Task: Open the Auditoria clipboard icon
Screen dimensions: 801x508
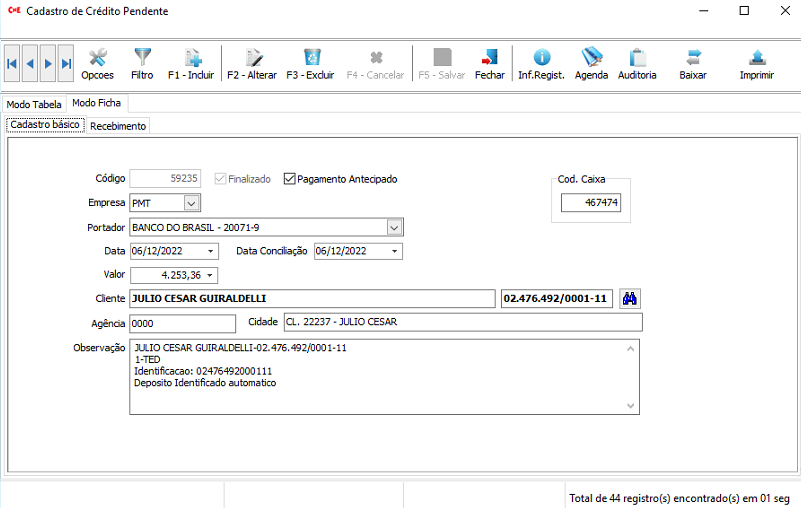Action: point(637,64)
